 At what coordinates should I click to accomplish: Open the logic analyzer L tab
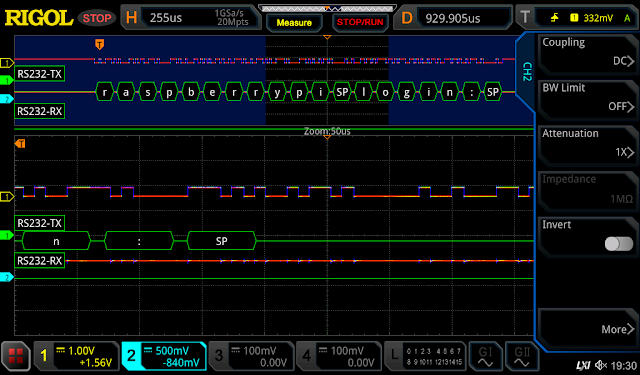pyautogui.click(x=425, y=356)
